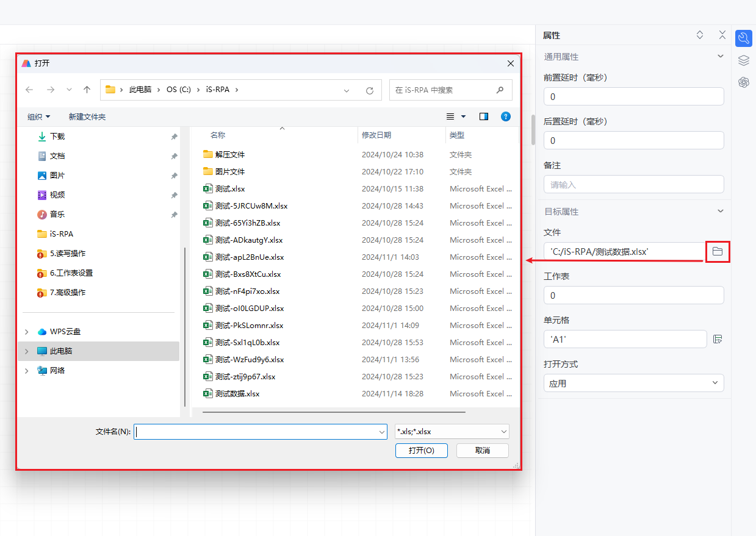Screen dimensions: 756x536
Task: Open the *.xls;*.xlsx file type dropdown
Action: coord(452,432)
